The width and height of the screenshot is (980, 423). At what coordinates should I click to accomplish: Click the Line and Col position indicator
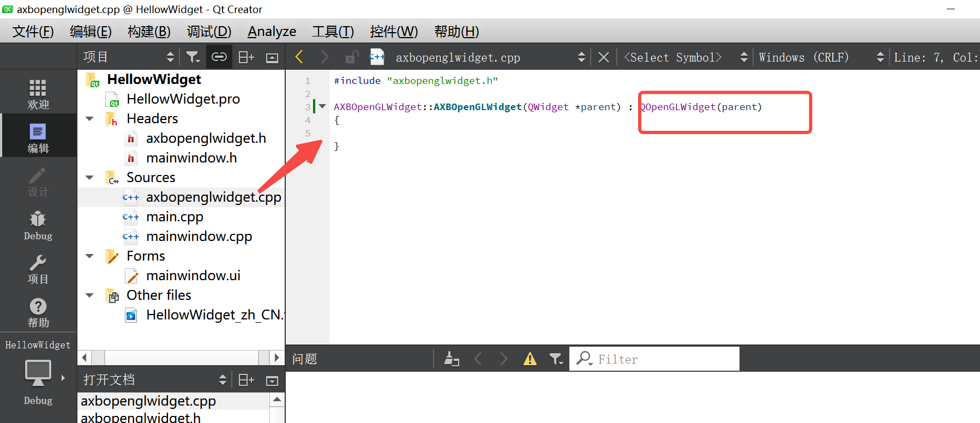935,57
